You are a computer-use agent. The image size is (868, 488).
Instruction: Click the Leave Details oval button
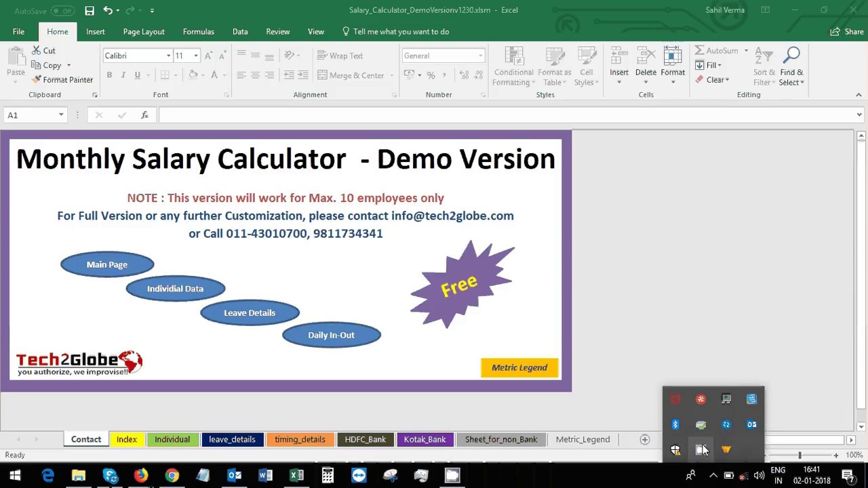coord(250,313)
